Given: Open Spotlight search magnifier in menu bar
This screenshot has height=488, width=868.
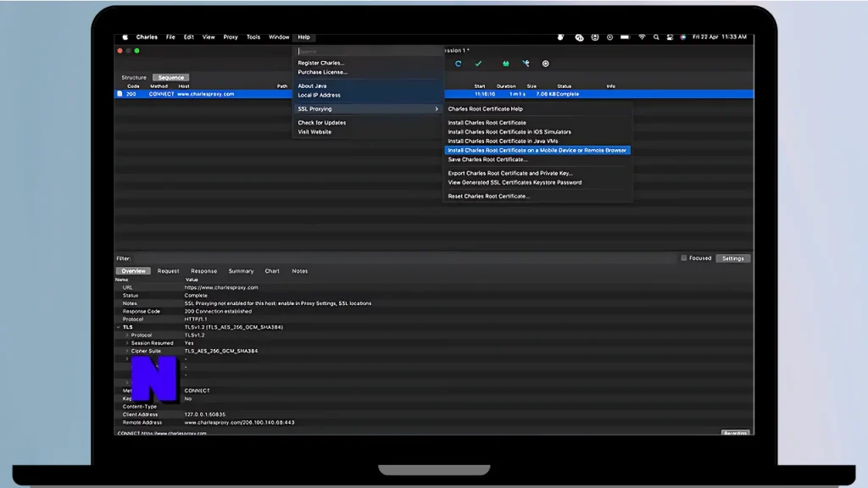Looking at the screenshot, I should tap(656, 37).
